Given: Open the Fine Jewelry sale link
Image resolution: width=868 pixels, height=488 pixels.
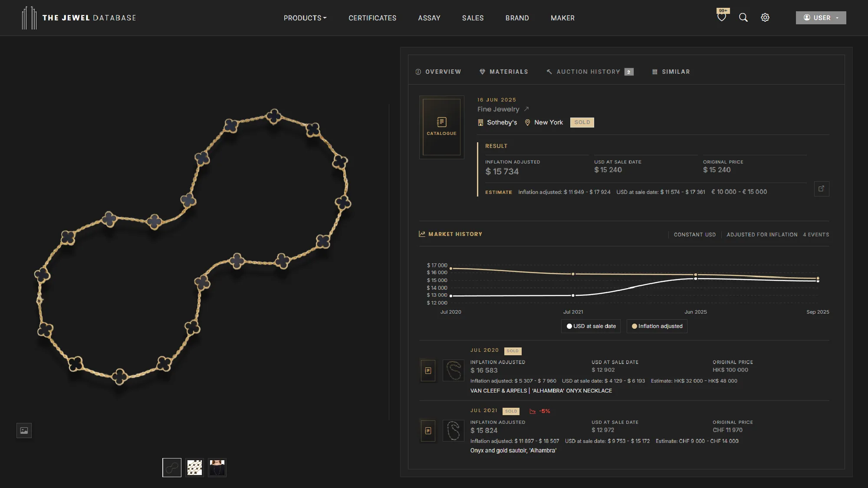Looking at the screenshot, I should pos(498,109).
